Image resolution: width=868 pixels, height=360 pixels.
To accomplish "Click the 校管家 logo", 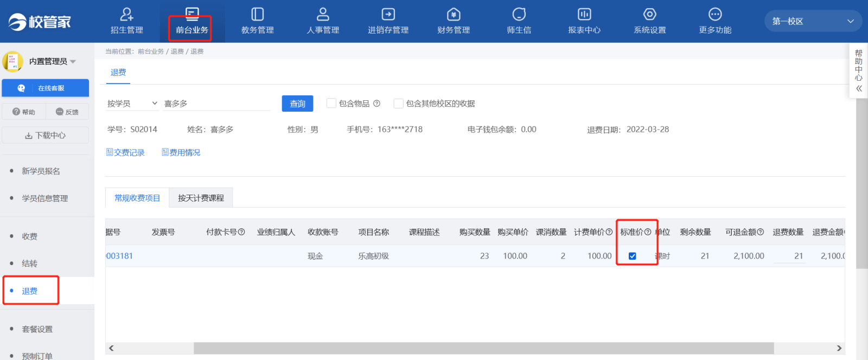I will [x=40, y=22].
